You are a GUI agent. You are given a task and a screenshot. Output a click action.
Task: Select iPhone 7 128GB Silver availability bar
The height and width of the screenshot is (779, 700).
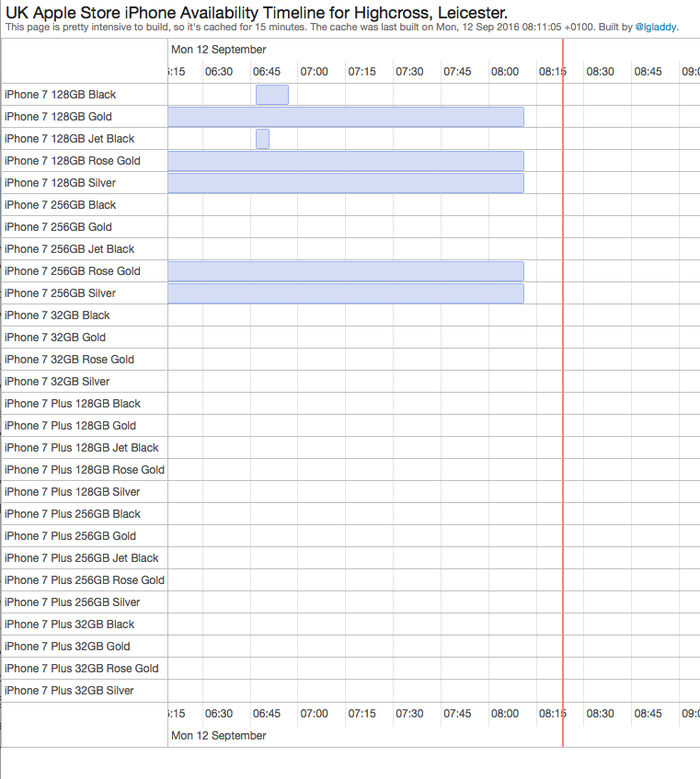click(x=346, y=183)
